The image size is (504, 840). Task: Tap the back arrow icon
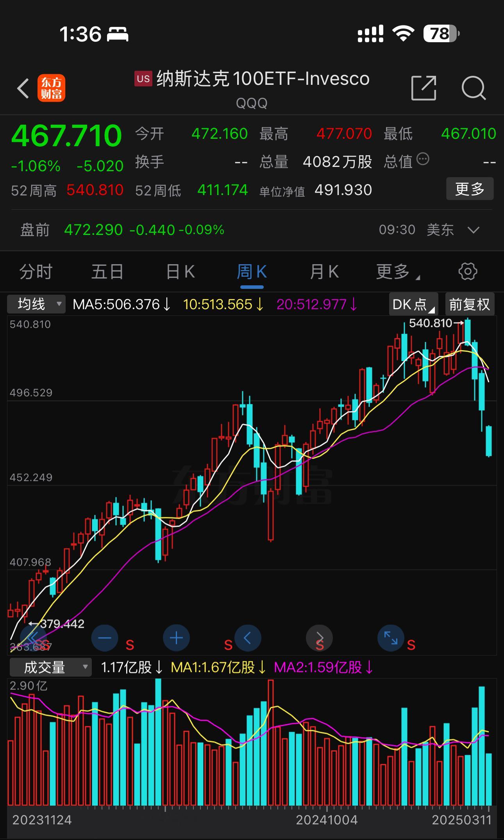[x=23, y=88]
